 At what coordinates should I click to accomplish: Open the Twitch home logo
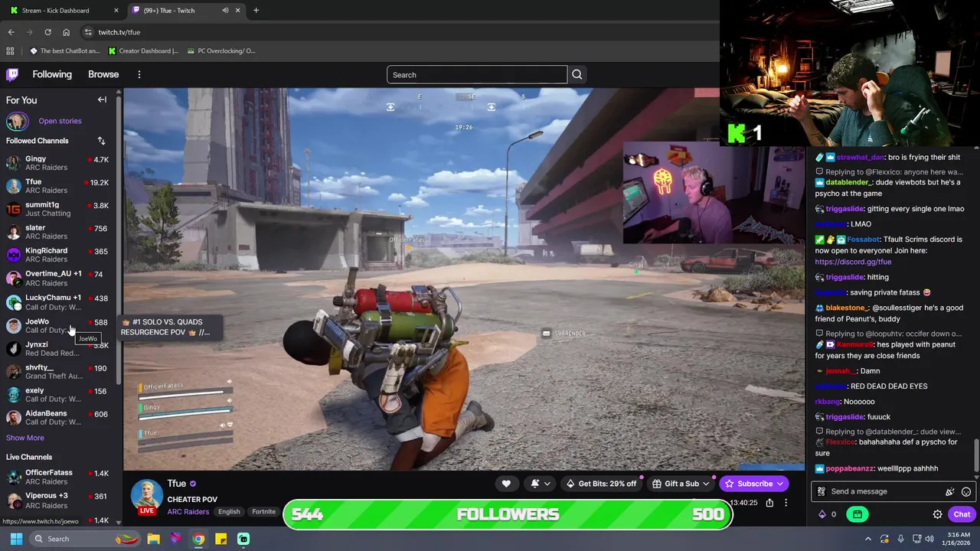coord(12,74)
